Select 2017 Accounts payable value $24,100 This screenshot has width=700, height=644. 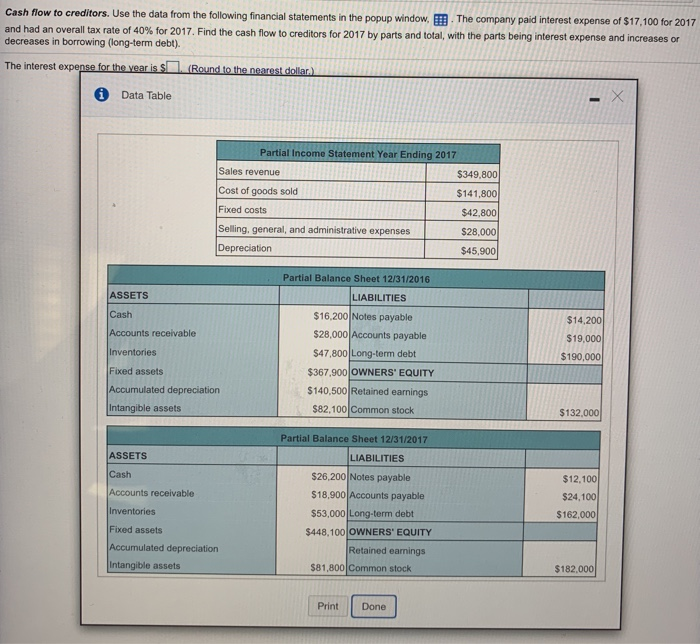579,497
